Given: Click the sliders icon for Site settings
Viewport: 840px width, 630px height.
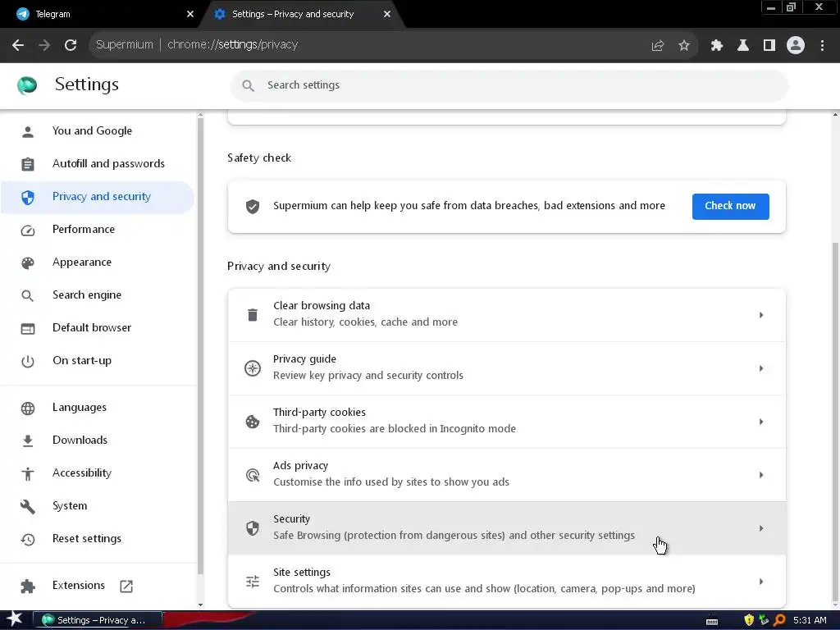Looking at the screenshot, I should click(x=253, y=582).
